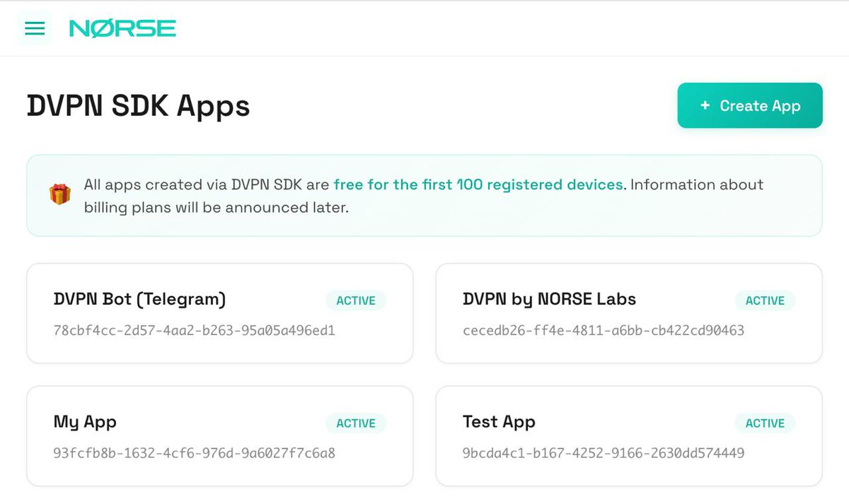
Task: Open free for the first 100 registered devices link
Action: [x=478, y=184]
